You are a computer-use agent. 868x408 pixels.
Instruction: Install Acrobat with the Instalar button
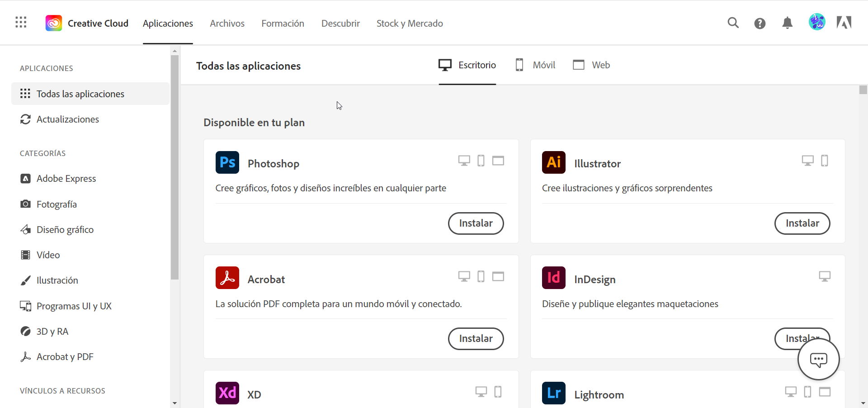(476, 339)
